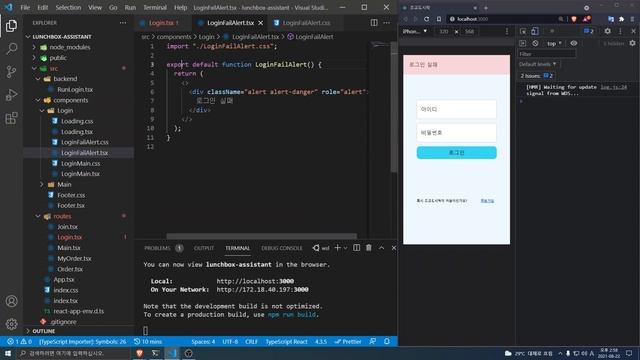Viewport: 640px width, 360px height.
Task: Click the blue login button in page
Action: point(456,153)
